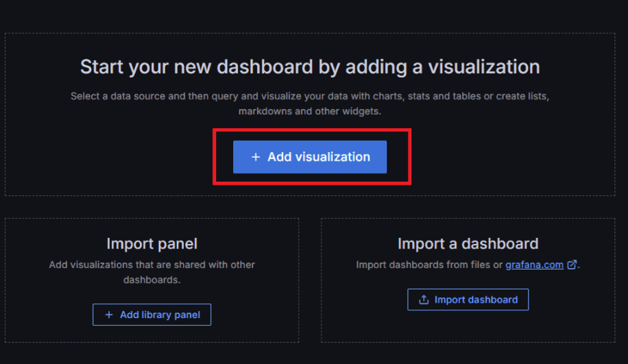The height and width of the screenshot is (364, 628).
Task: Click the "markdowns and other widgets" text line
Action: click(310, 111)
